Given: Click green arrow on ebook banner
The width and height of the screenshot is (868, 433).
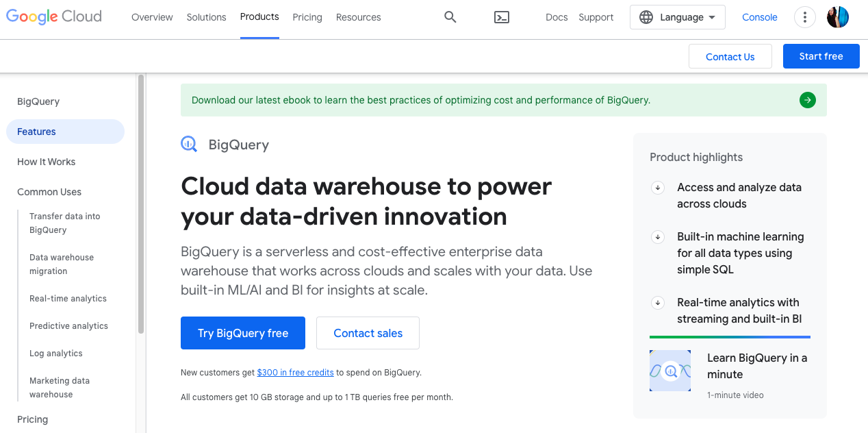Looking at the screenshot, I should [x=808, y=100].
